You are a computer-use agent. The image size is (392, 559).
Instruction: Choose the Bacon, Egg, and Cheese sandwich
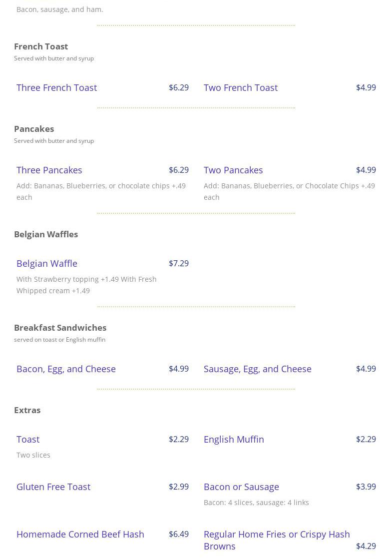(x=66, y=369)
